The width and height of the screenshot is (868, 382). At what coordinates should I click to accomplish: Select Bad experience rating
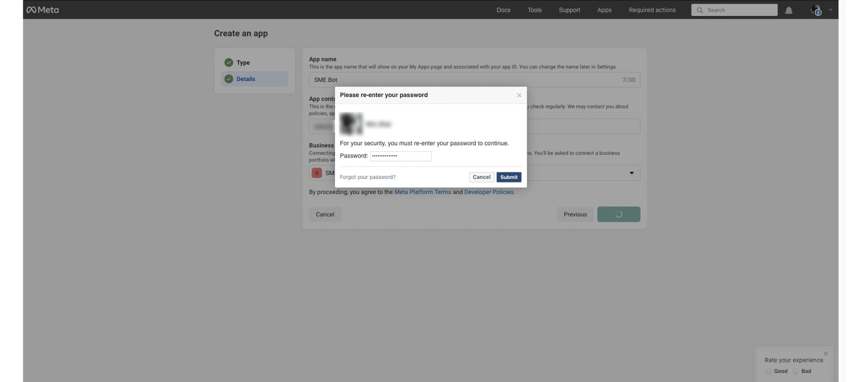[796, 371]
